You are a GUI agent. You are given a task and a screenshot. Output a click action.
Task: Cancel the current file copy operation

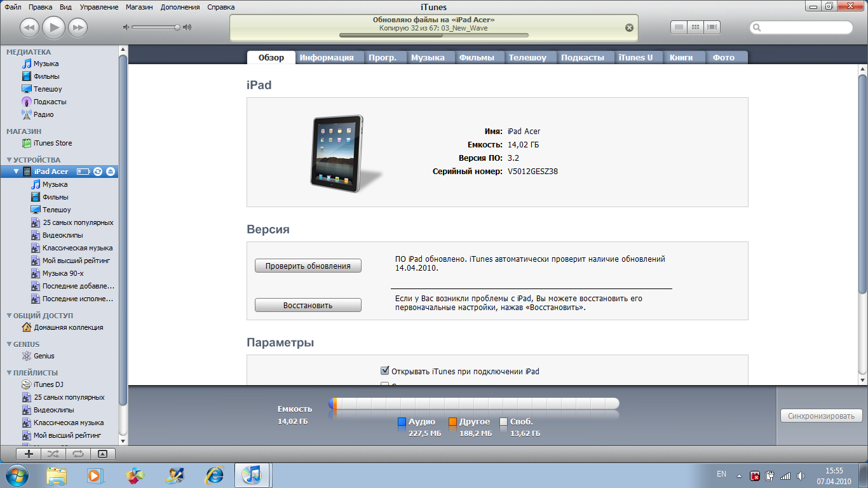(629, 27)
